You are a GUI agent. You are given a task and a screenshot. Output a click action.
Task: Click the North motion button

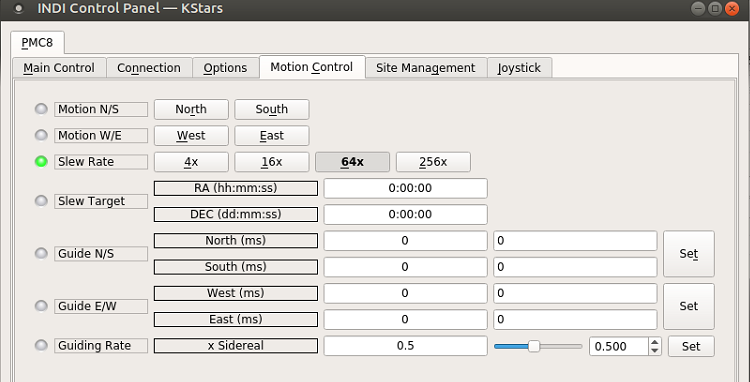[x=191, y=109]
